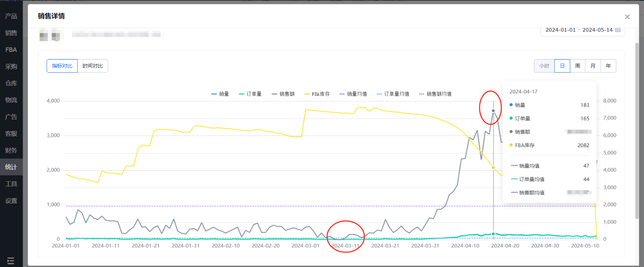This screenshot has height=267, width=644.
Task: Click the gray 销售额 data point at 2024-04-17
Action: click(493, 111)
